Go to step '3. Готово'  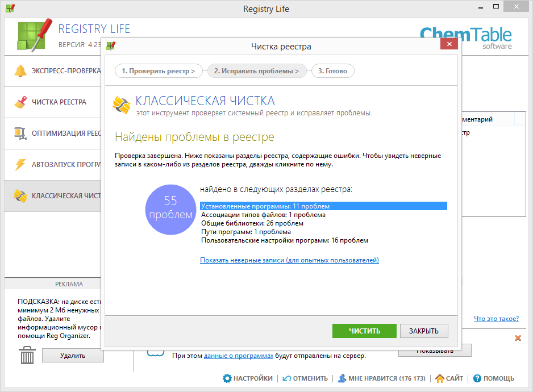coord(333,71)
